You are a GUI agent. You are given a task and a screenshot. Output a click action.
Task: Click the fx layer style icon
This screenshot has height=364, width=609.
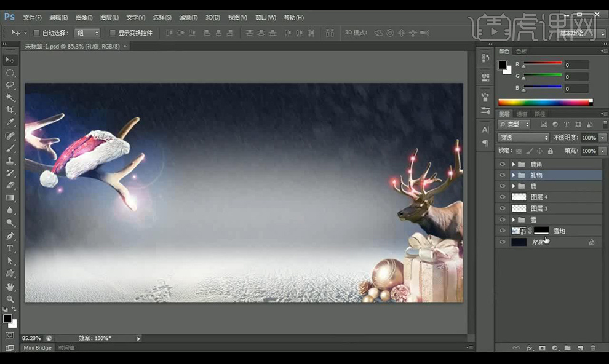529,348
